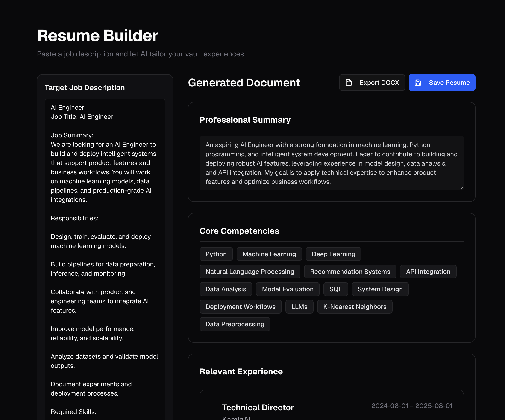Select the Python competency tag
Screen dimensions: 505x420
point(216,254)
